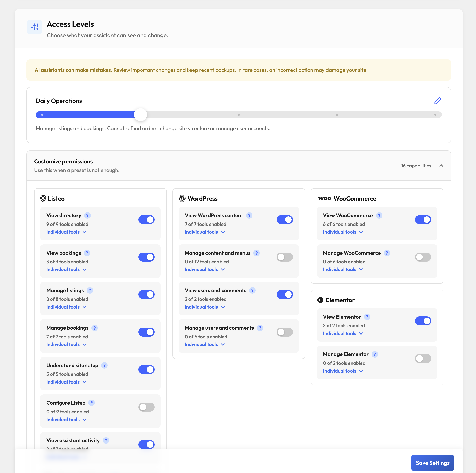Click the help icon next to Manage Elementor
Screen dimensions: 476x473
click(375, 354)
